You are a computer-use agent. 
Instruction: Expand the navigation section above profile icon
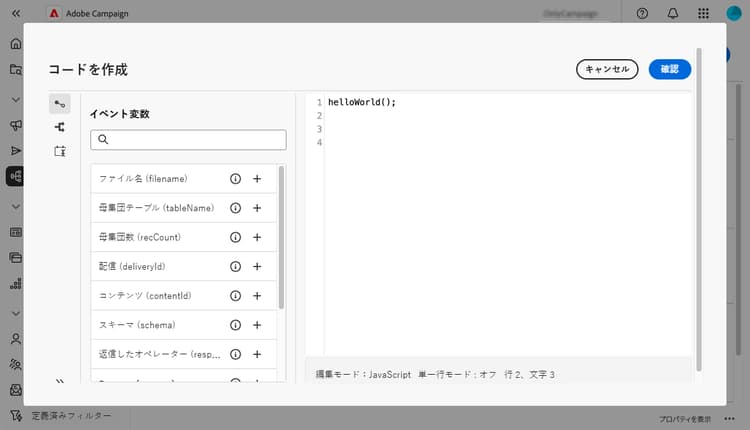click(x=16, y=314)
